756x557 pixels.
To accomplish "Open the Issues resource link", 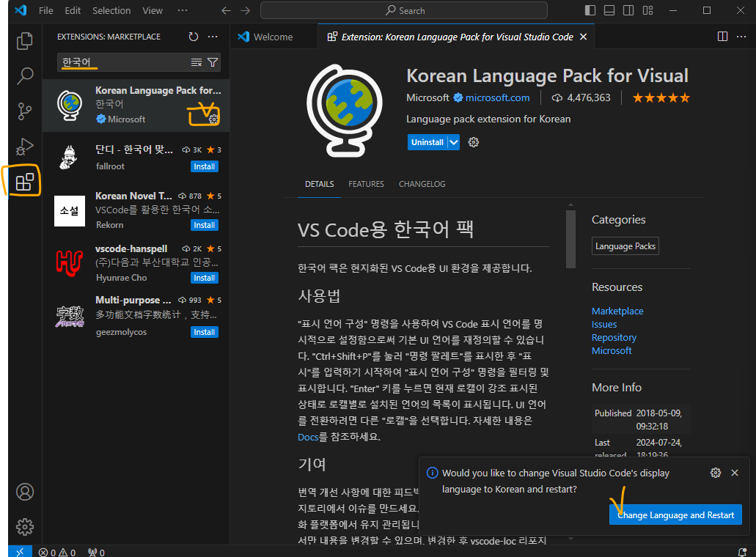I will tap(603, 324).
